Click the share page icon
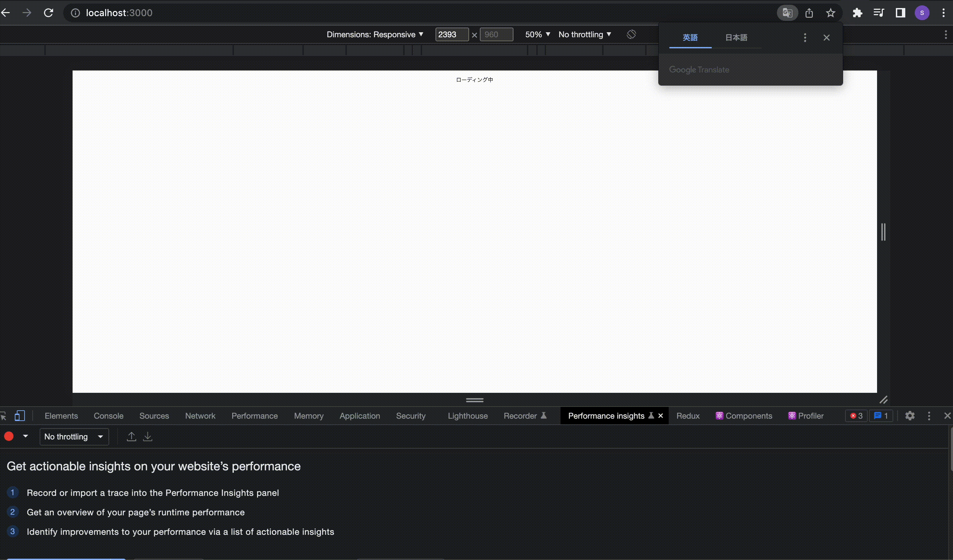The width and height of the screenshot is (953, 560). (809, 13)
